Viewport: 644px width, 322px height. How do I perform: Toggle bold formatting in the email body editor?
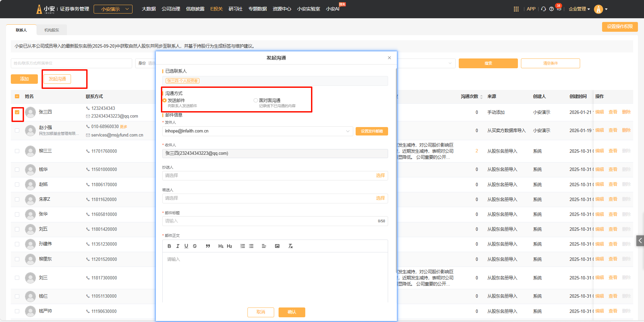point(169,246)
